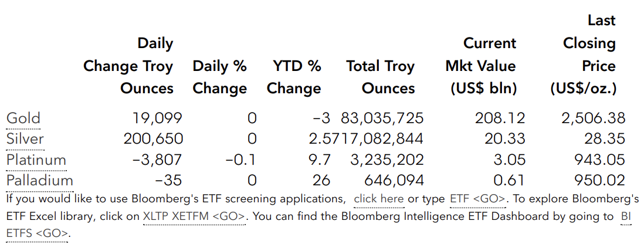Open the XLTP XETFM <GO> link
Viewport: 644px width, 251px height.
194,216
